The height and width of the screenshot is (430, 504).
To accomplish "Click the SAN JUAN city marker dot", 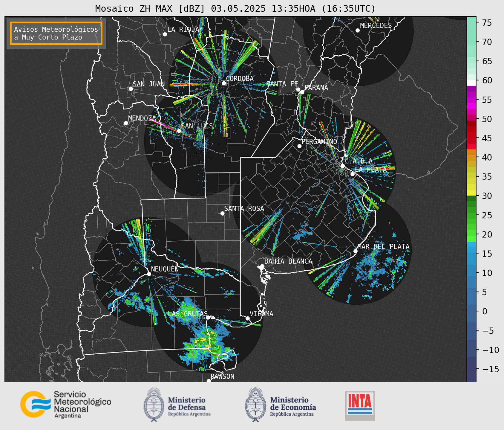I will (131, 89).
